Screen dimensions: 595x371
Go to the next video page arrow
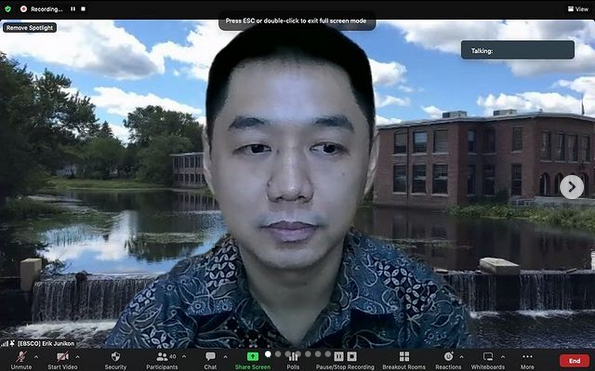[572, 187]
